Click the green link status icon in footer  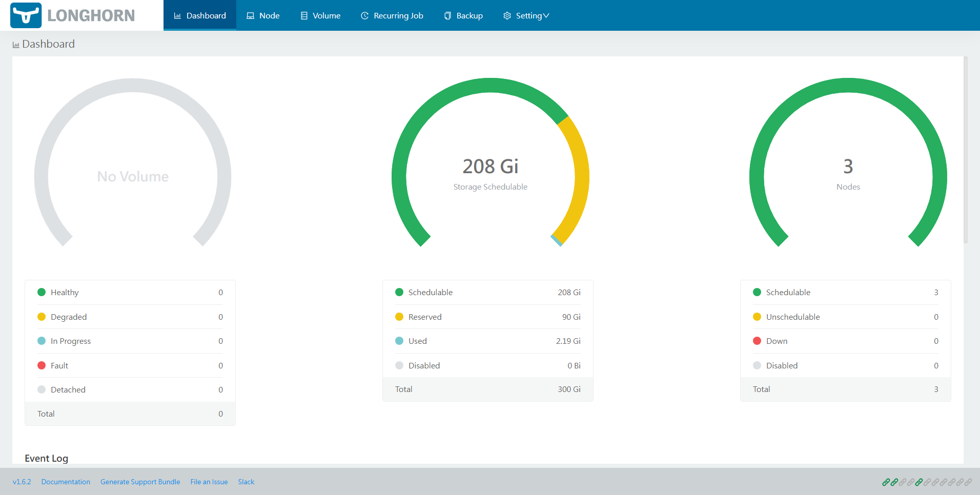tap(886, 482)
